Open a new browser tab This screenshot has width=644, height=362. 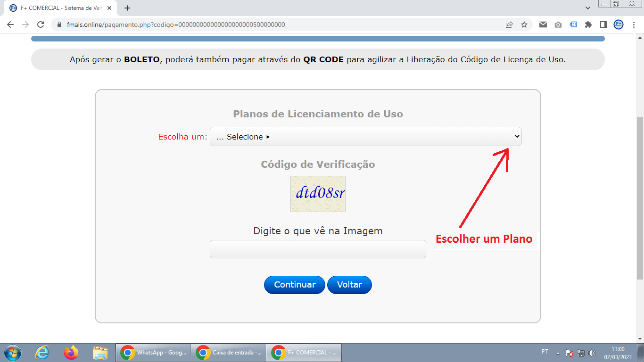(x=127, y=8)
